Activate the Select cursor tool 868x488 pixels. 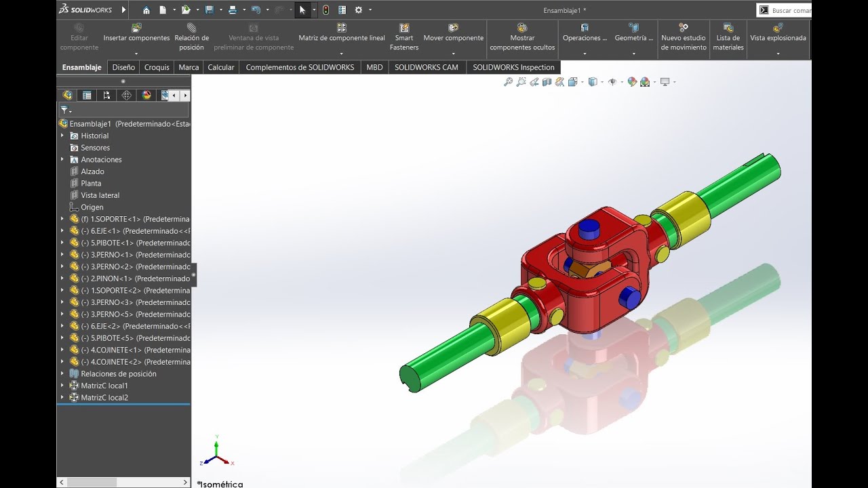[302, 10]
